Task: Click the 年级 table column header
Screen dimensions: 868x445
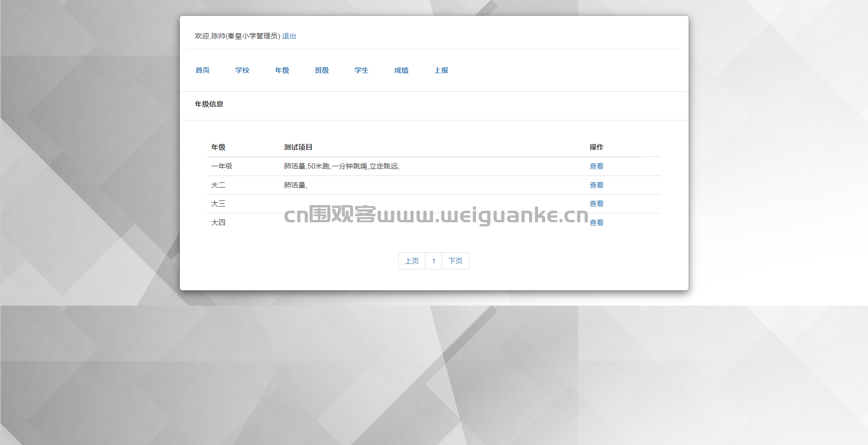Action: [218, 147]
